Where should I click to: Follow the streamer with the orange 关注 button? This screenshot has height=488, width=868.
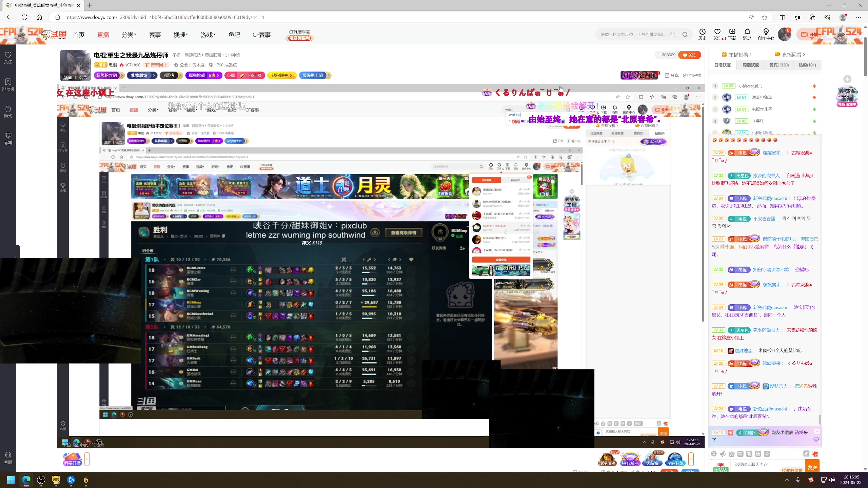pyautogui.click(x=690, y=55)
